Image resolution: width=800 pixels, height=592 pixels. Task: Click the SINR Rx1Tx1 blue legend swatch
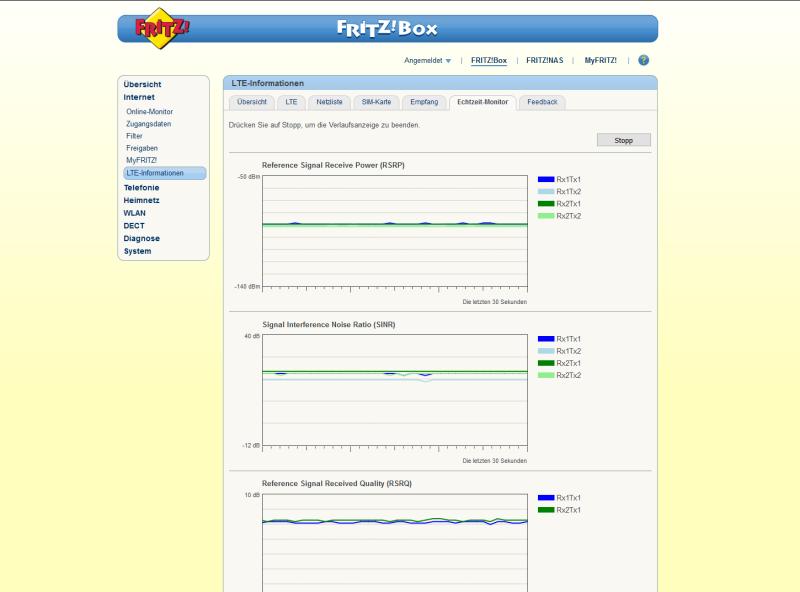(546, 339)
